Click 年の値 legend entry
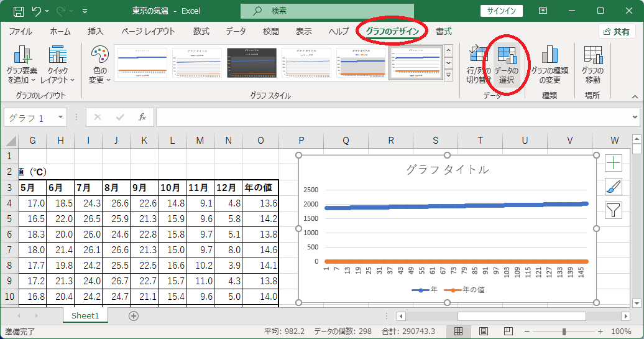Viewport: 644px width, 339px height. point(464,290)
